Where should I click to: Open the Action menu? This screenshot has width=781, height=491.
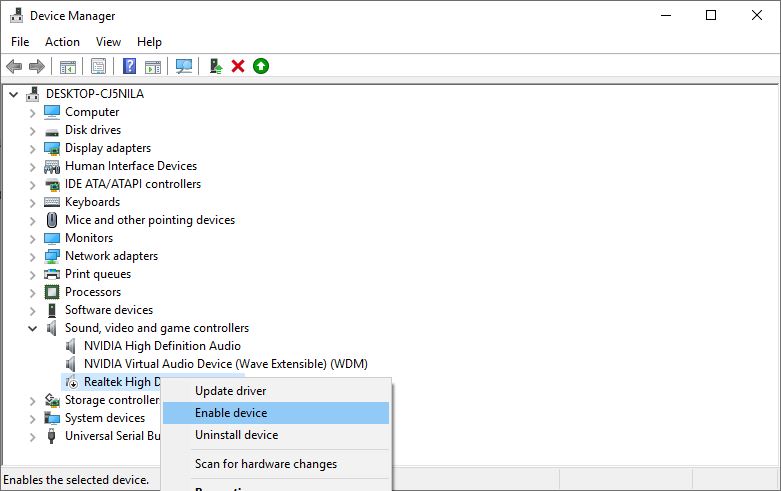62,42
